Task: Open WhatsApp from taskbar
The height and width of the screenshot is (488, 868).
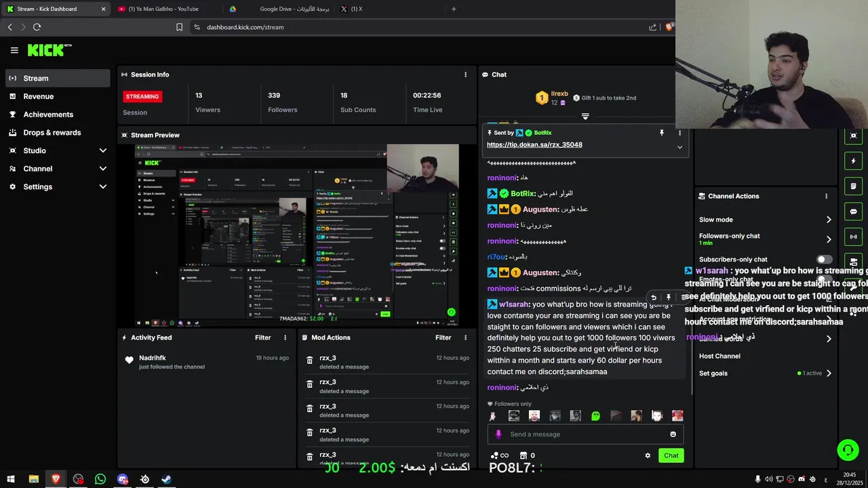Action: point(100,479)
